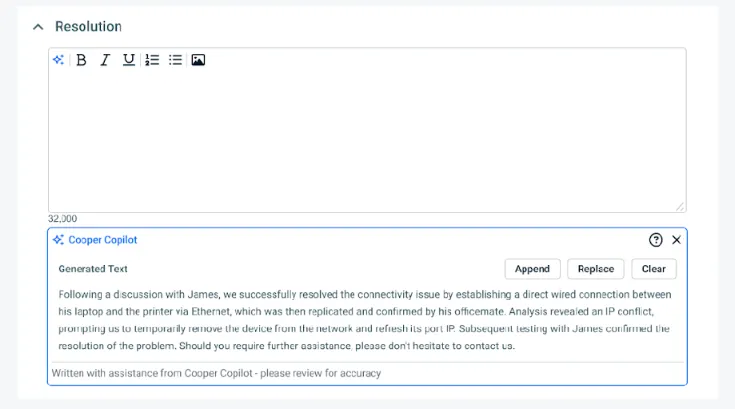Open Cooper Copilot help
This screenshot has width=735, height=409.
pyautogui.click(x=656, y=240)
